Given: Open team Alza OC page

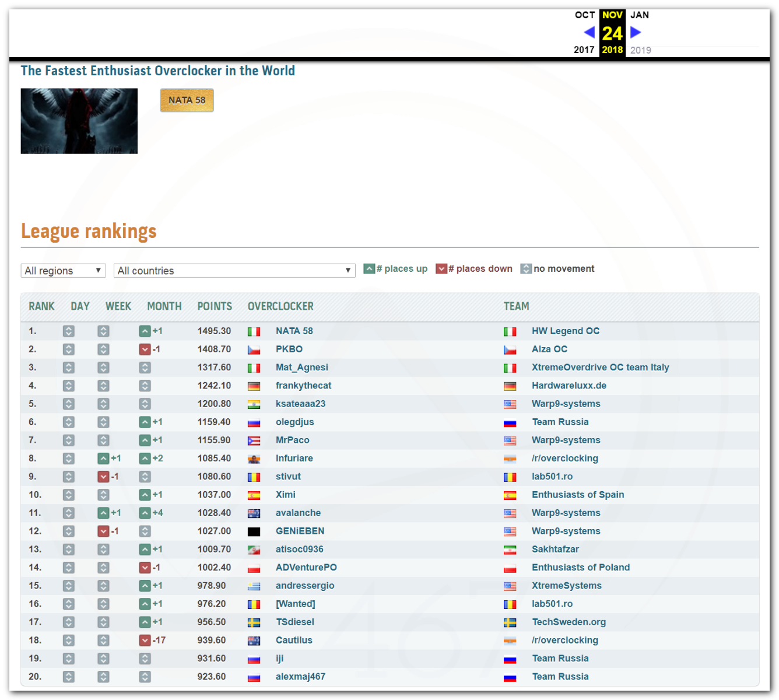Looking at the screenshot, I should pyautogui.click(x=550, y=349).
